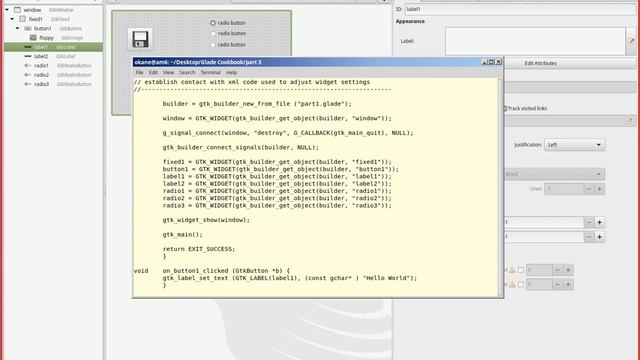Click the edit pencil icon beside Label field
The height and width of the screenshot is (360, 640).
(x=631, y=41)
